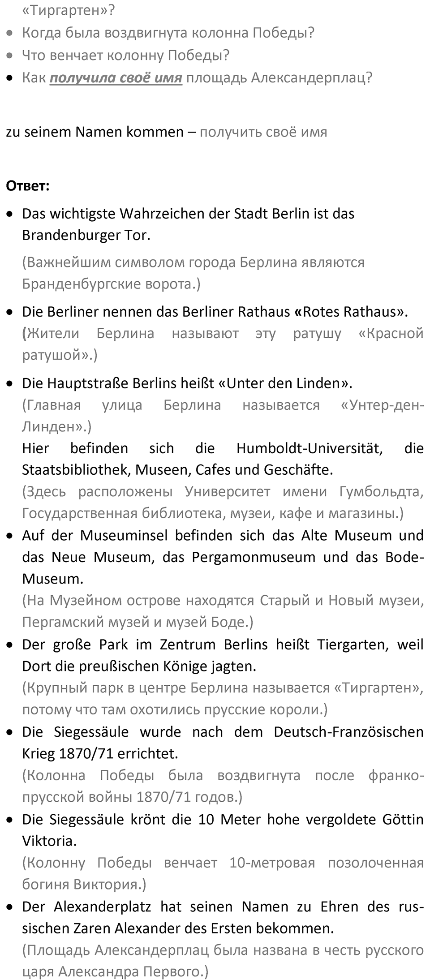The width and height of the screenshot is (430, 980).
Task: Click the heading «Ответ:»
Action: tap(28, 186)
